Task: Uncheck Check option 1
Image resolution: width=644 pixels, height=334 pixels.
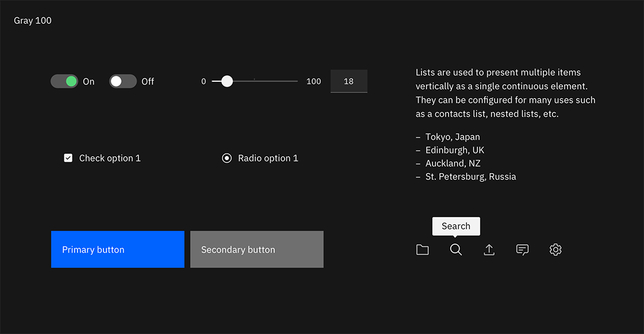Action: point(68,157)
